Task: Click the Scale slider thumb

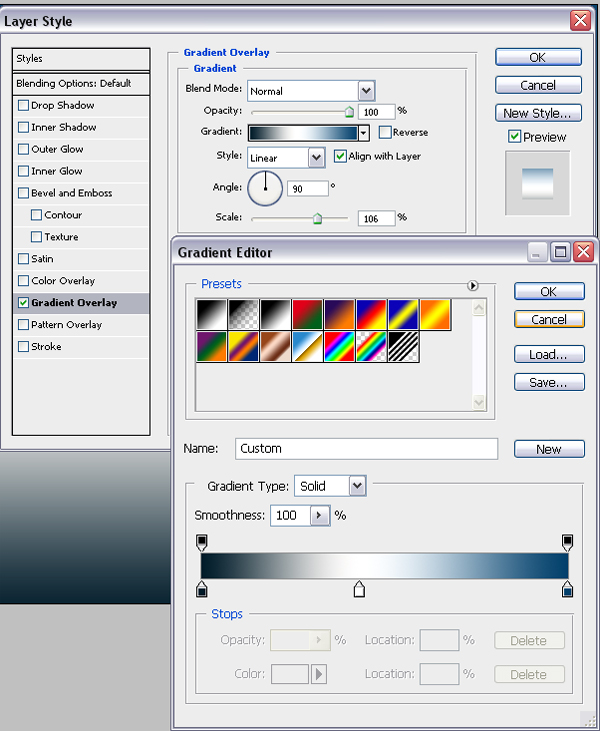Action: (x=317, y=219)
